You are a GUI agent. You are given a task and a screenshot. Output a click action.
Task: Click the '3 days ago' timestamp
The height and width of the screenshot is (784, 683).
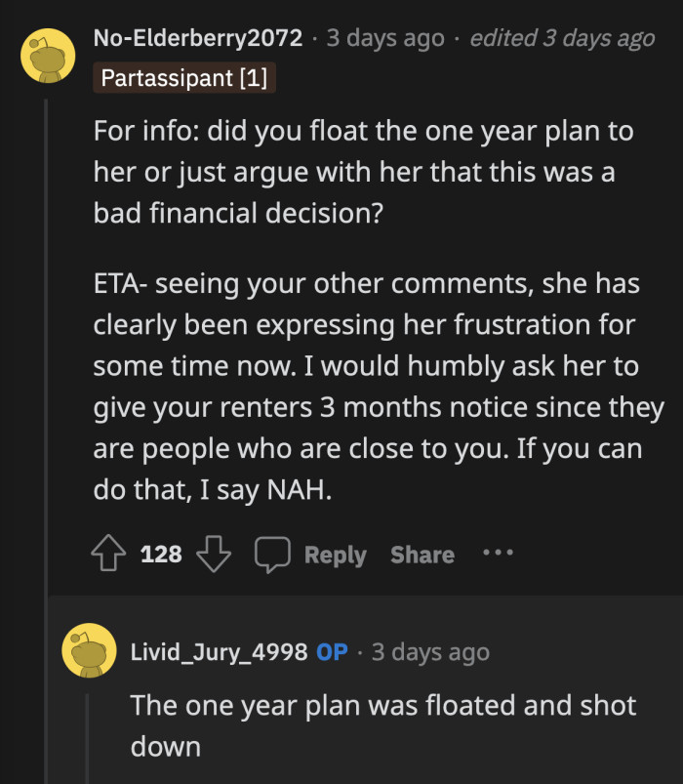[384, 39]
